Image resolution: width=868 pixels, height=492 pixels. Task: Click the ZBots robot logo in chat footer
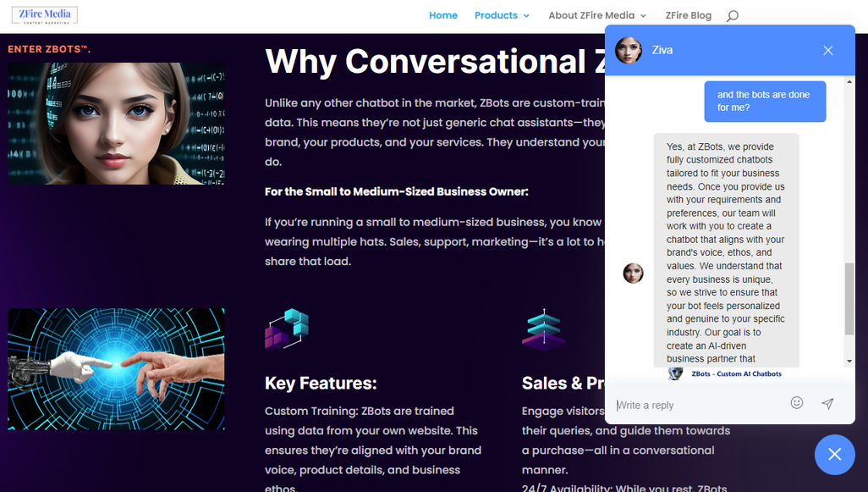(675, 373)
